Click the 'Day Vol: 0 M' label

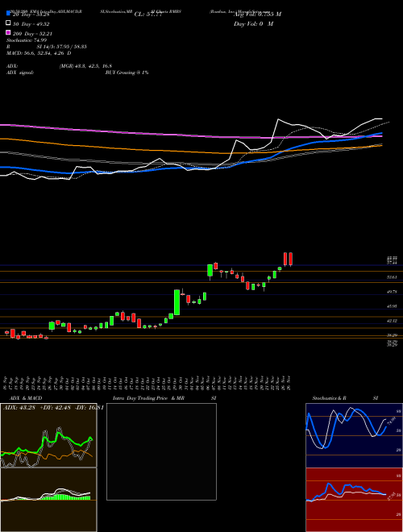coord(253,24)
